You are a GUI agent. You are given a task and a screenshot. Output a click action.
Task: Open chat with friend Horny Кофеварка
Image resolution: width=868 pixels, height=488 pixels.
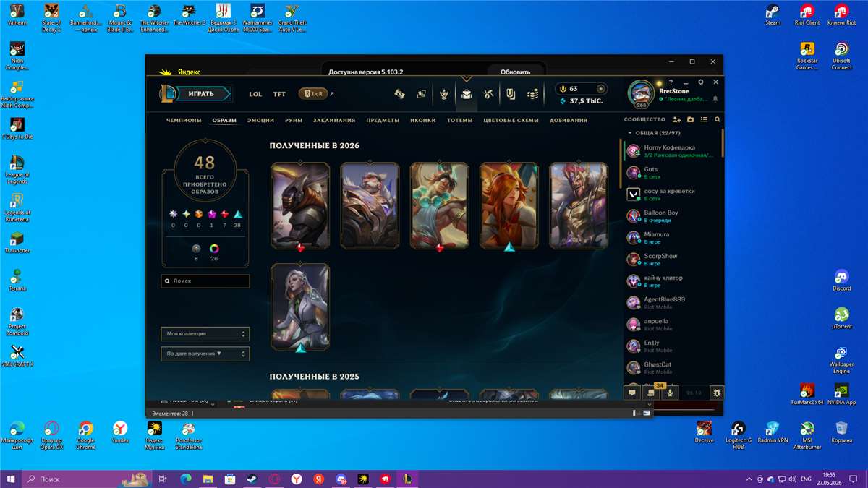tap(672, 151)
